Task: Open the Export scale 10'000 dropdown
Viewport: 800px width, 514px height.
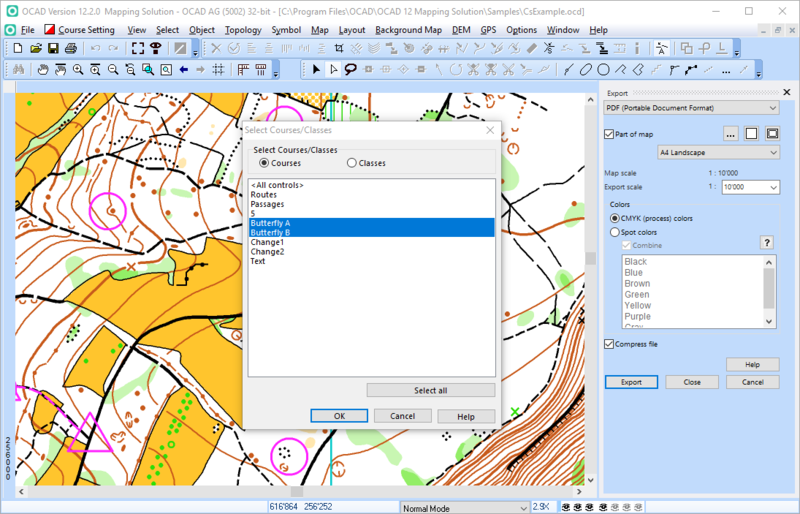Action: (750, 187)
